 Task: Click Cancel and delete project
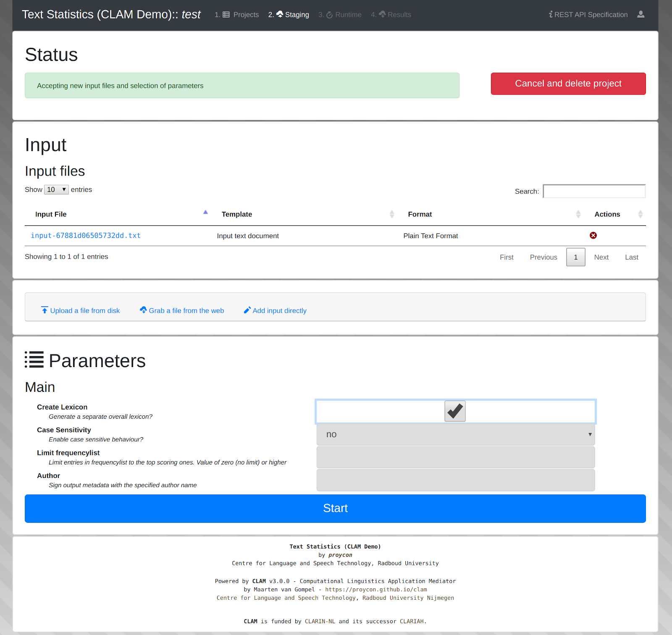[x=568, y=84]
